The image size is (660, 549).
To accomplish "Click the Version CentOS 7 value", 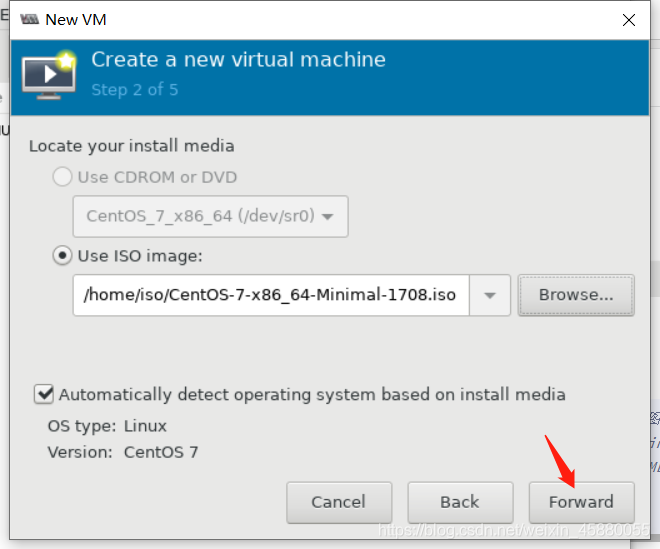I will point(161,452).
